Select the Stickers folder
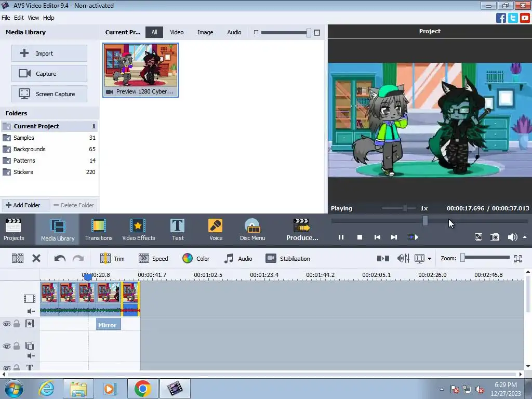 pos(49,172)
